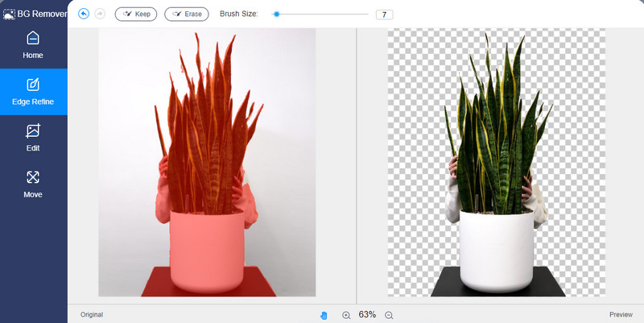Click the brush size value field

pyautogui.click(x=384, y=14)
